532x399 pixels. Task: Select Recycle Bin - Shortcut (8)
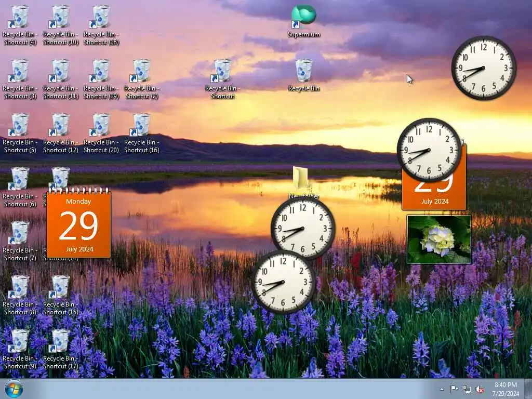20,295
